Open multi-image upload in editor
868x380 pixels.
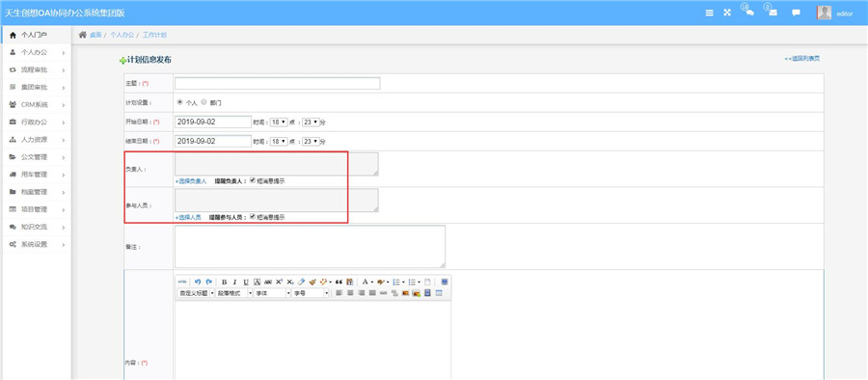[417, 292]
